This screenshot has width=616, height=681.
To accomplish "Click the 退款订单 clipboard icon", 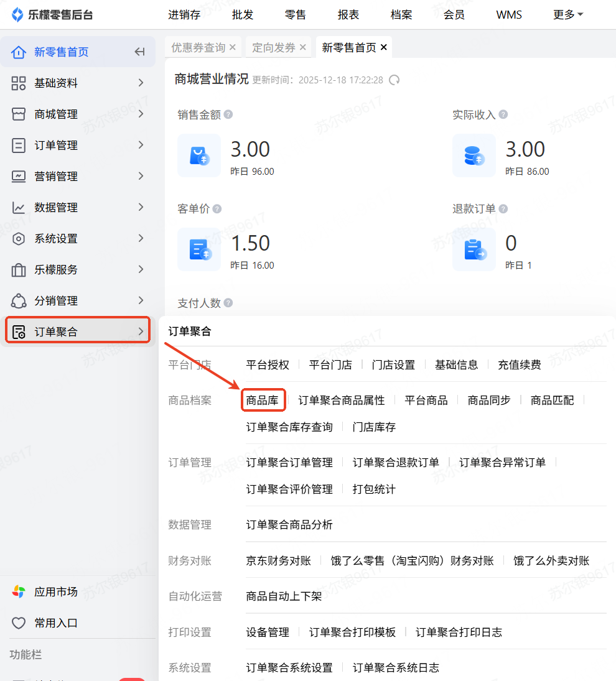I will coord(474,249).
